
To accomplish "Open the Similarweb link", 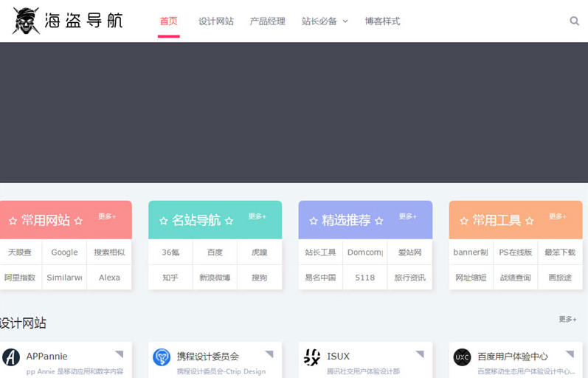I will 64,278.
